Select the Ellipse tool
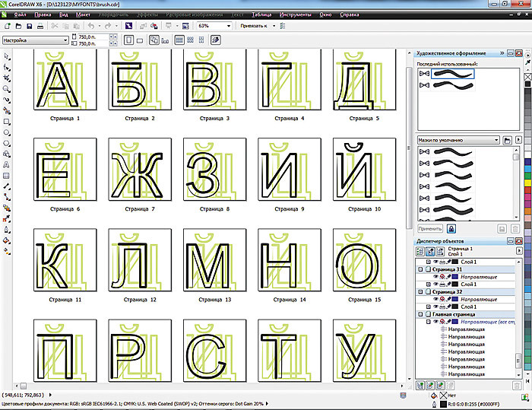This screenshot has height=410, width=532. (x=7, y=132)
